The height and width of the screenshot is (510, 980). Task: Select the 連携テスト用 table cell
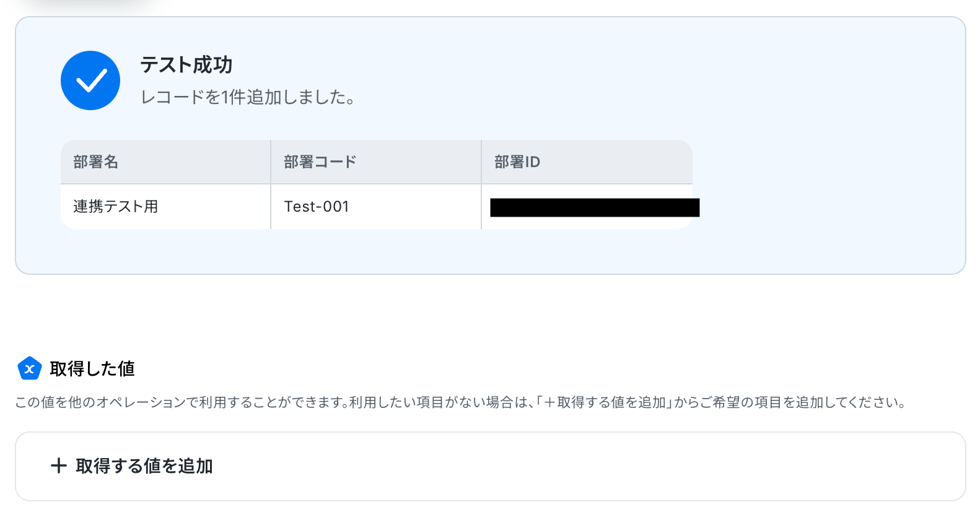[x=116, y=207]
